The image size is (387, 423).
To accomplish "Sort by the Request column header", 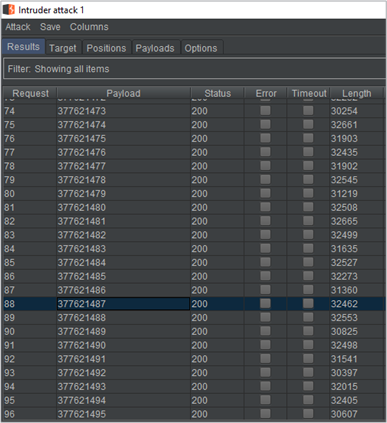I will point(30,93).
